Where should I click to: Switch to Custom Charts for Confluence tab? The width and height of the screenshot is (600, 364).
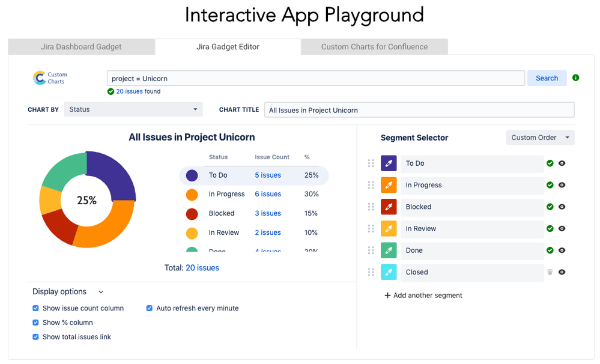tap(374, 46)
